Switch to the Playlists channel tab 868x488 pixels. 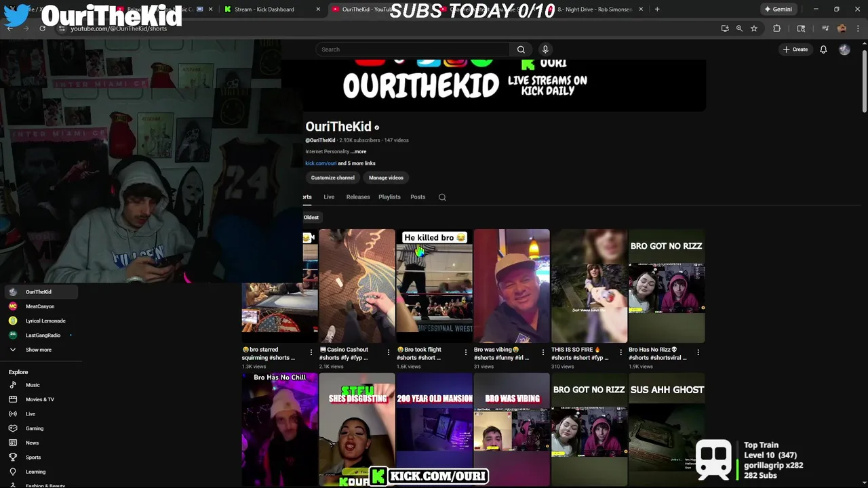click(389, 197)
